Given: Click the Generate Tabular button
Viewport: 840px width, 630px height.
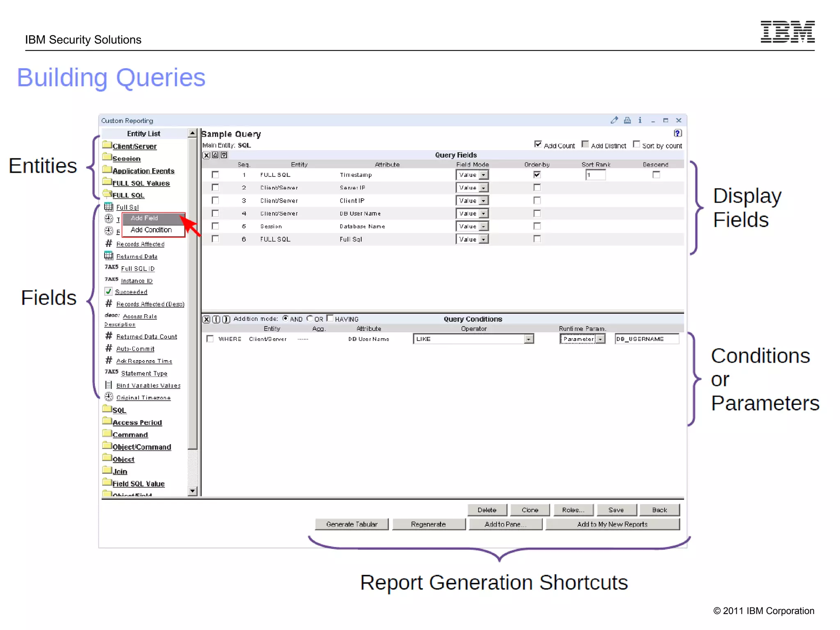Looking at the screenshot, I should coord(352,524).
